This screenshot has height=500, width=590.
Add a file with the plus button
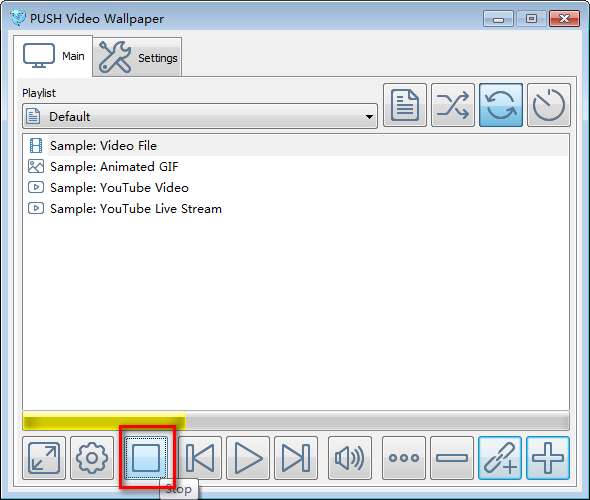548,458
